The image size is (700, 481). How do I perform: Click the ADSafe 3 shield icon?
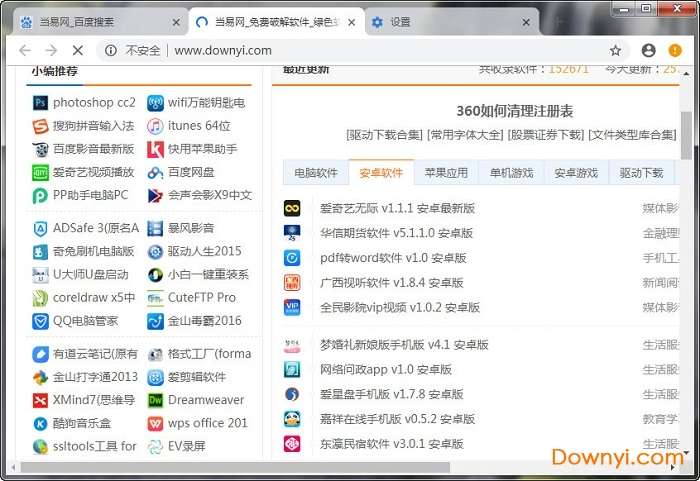[x=40, y=229]
